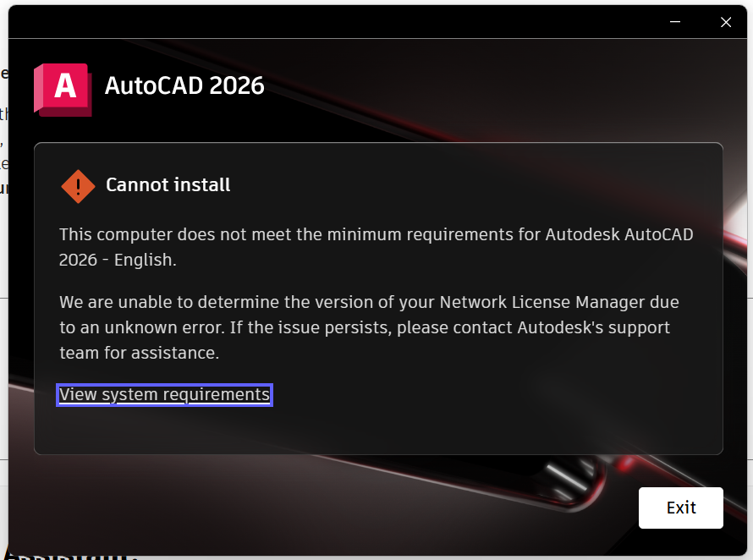Click decorative background left of Exit button
Image resolution: width=753 pixels, height=560 pixels.
(423, 508)
